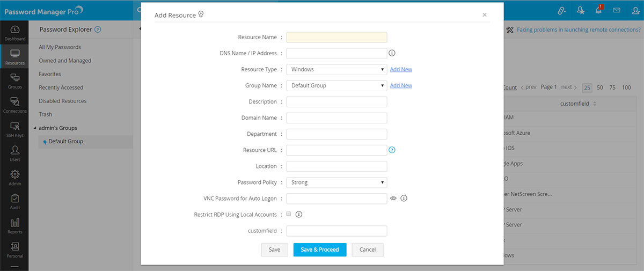Collapse the admin's Groups tree node

click(35, 128)
